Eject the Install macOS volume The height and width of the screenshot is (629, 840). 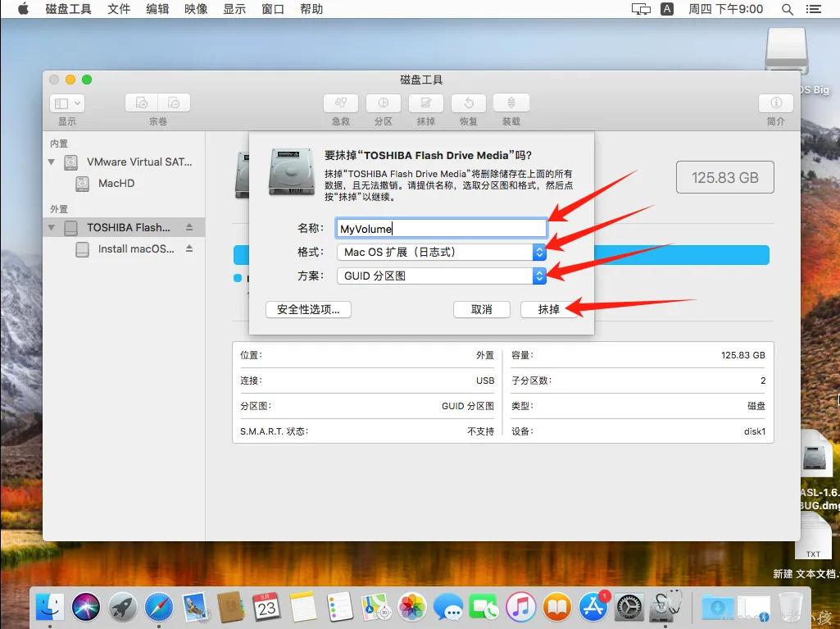coord(189,248)
